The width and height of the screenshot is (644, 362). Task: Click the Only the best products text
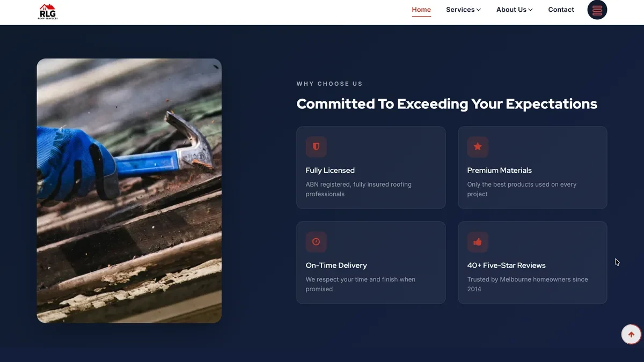click(x=522, y=189)
